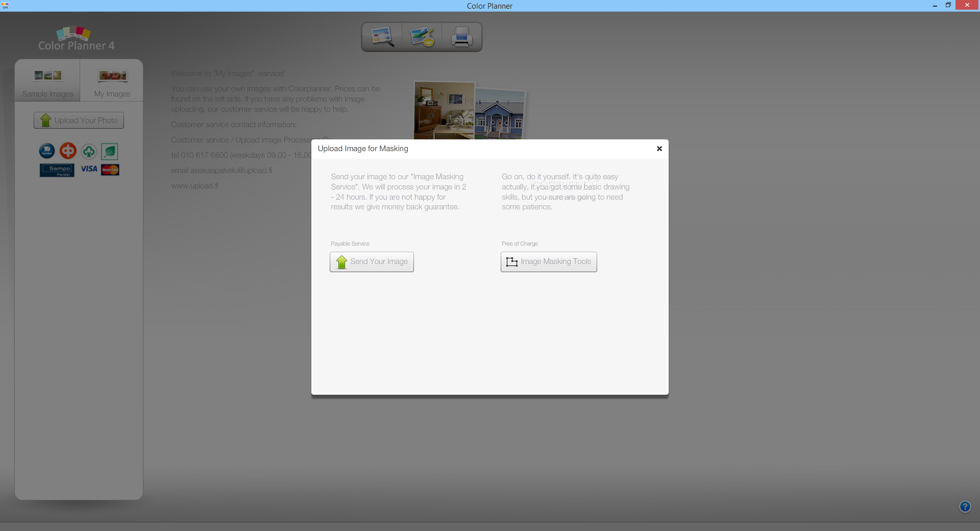The image size is (980, 531).
Task: Click the app icon in the title bar
Action: (x=5, y=6)
